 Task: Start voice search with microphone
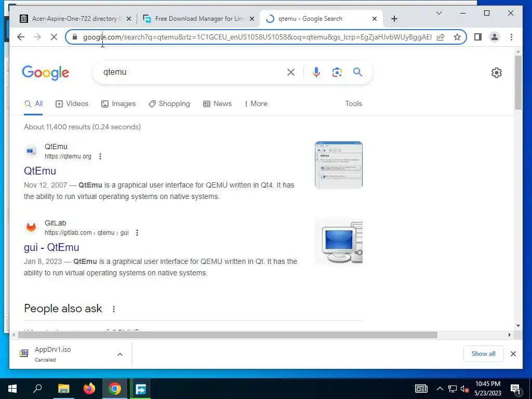point(316,72)
